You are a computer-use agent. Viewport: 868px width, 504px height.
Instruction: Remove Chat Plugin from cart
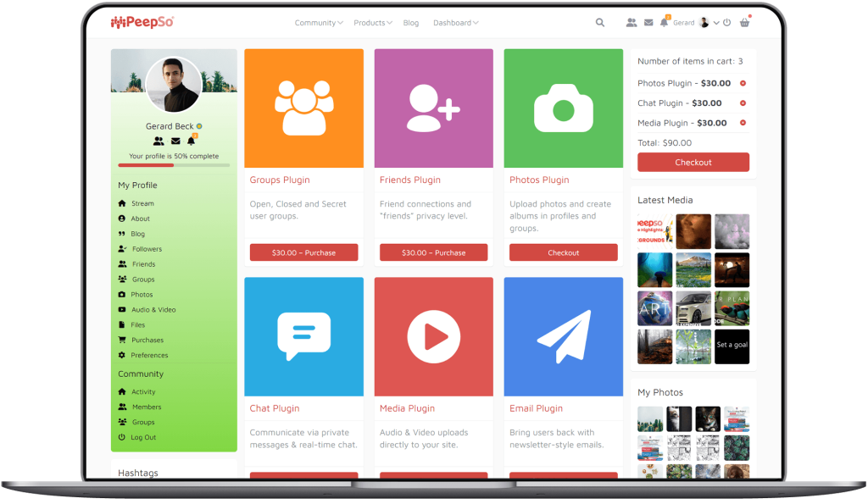[743, 103]
